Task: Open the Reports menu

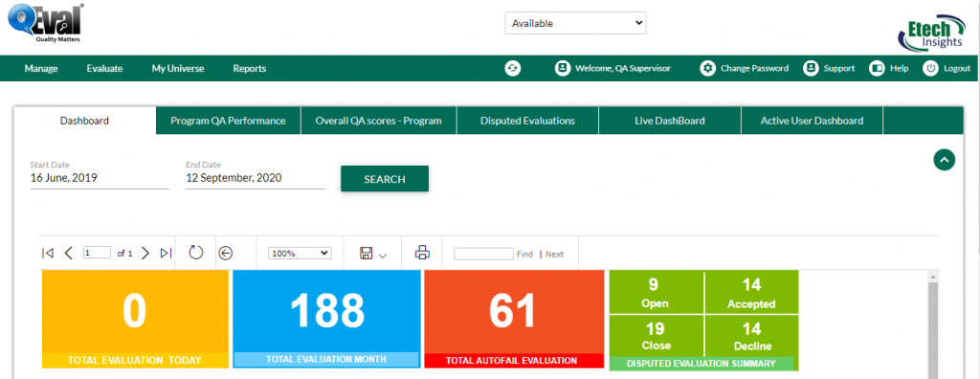Action: 250,69
